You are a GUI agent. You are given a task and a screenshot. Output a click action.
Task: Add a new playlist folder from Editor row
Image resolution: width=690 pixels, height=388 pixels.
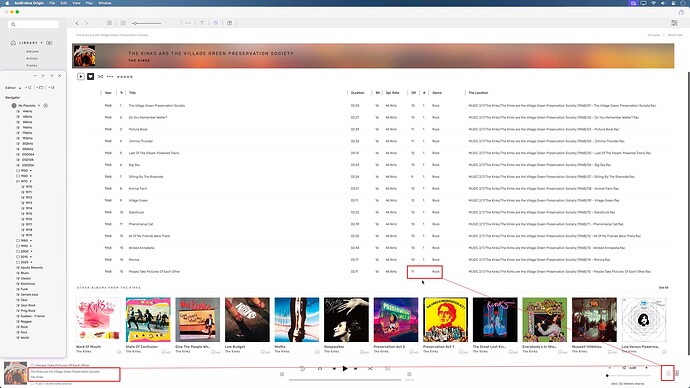(x=40, y=88)
